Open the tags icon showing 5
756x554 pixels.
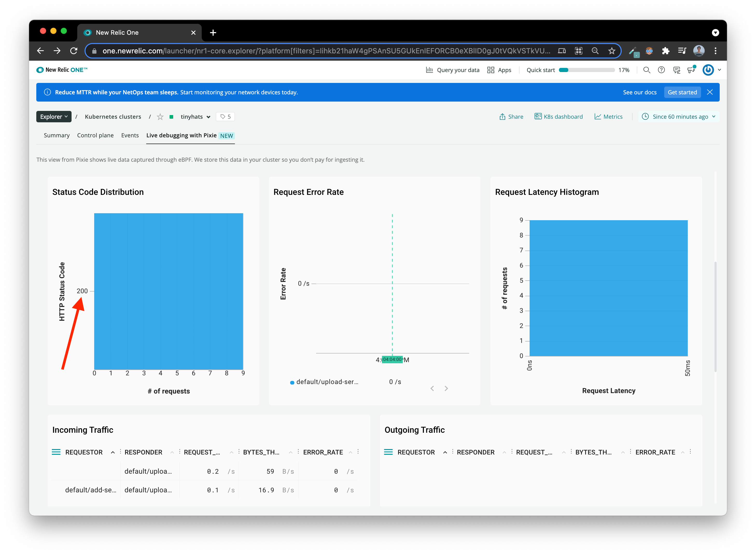pyautogui.click(x=225, y=117)
